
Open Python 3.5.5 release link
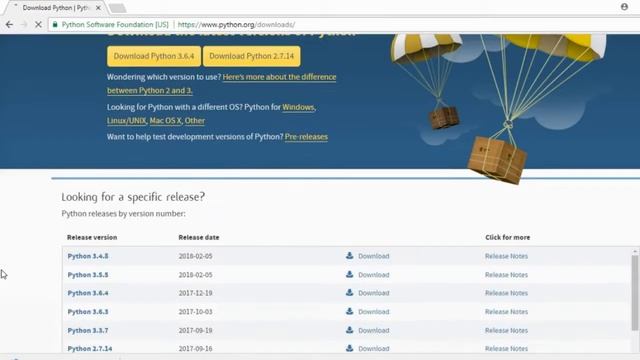pos(88,275)
